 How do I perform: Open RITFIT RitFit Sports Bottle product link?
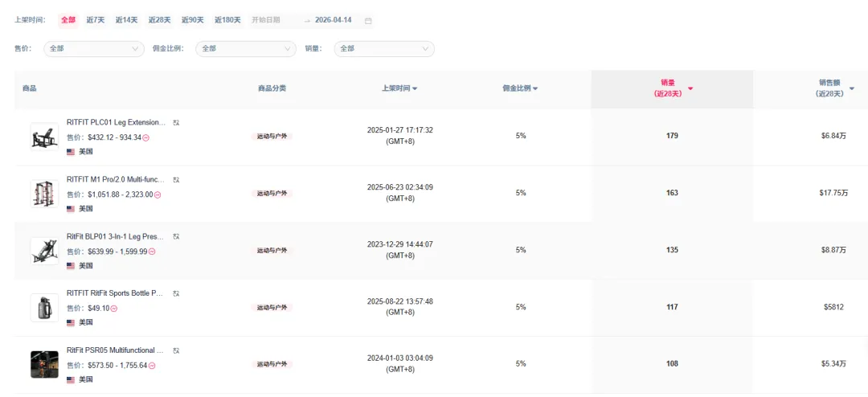click(x=116, y=293)
